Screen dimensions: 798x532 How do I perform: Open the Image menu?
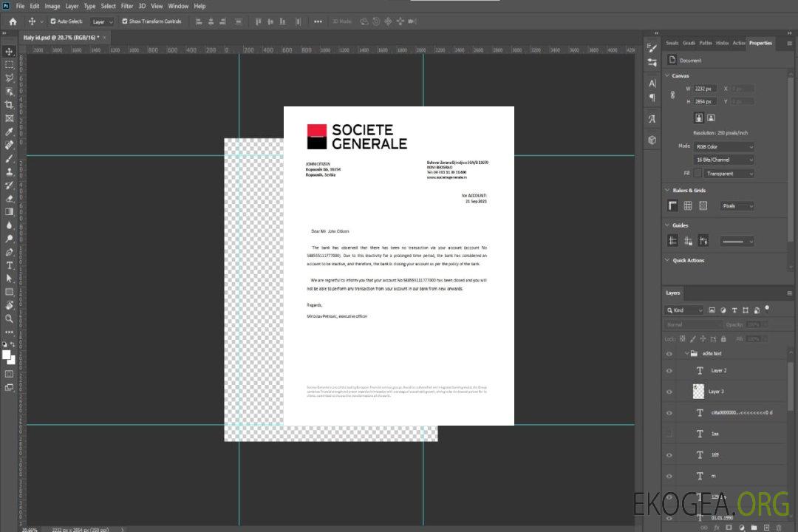click(52, 6)
